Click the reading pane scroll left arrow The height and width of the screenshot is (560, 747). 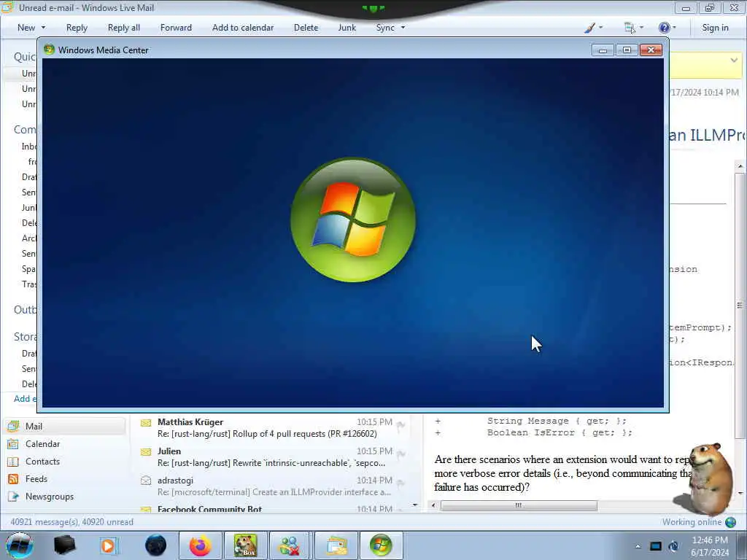click(433, 505)
